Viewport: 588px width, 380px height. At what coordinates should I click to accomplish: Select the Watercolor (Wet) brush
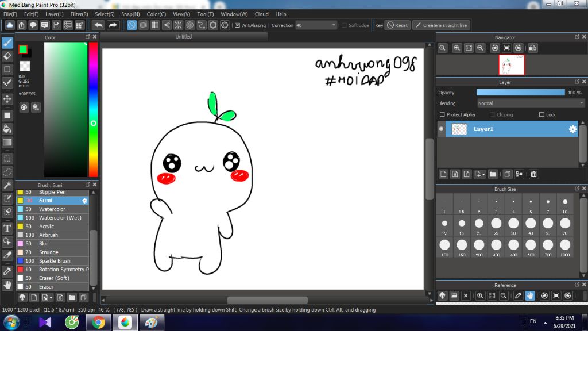tap(52, 218)
